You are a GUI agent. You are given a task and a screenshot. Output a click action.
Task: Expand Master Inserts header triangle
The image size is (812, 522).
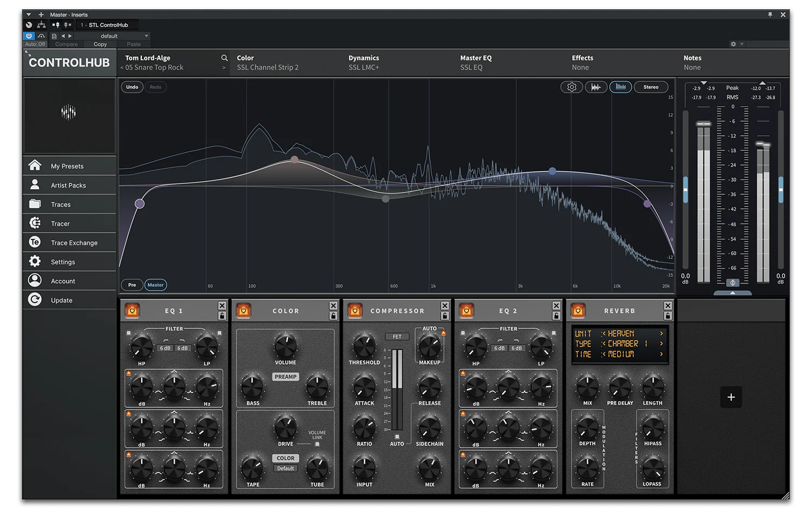[29, 15]
